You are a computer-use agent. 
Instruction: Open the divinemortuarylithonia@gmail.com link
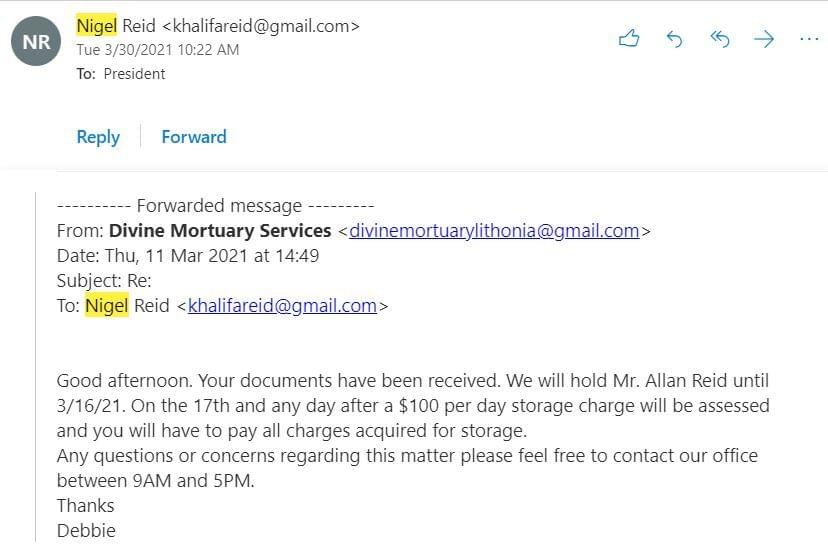point(494,231)
